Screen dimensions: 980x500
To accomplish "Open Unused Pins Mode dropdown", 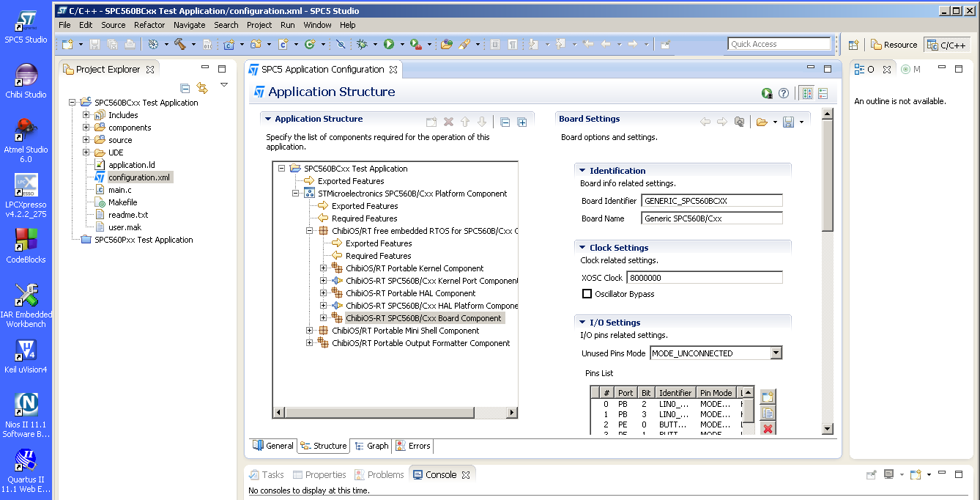I will click(776, 353).
